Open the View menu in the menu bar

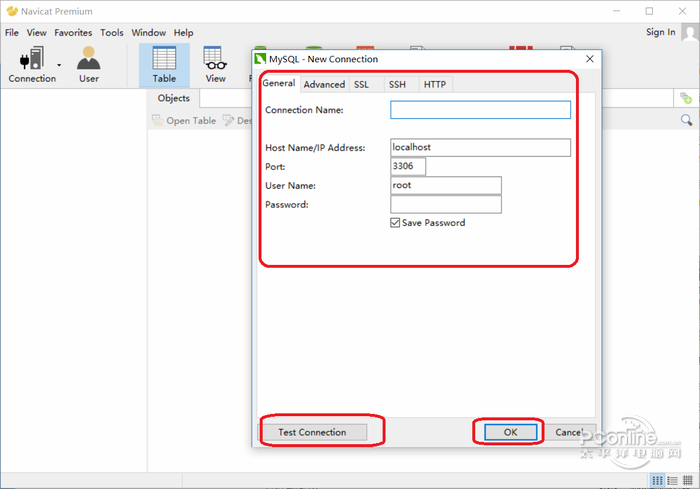(36, 33)
